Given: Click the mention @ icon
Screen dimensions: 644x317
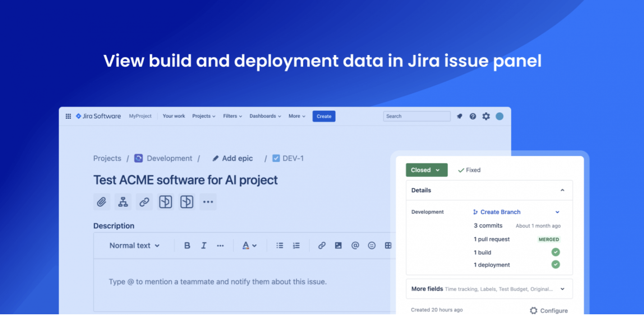Looking at the screenshot, I should tap(355, 246).
